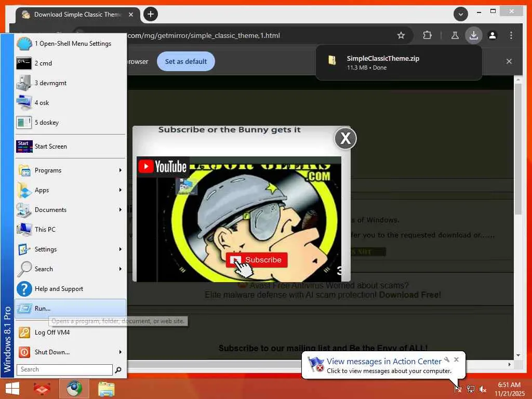This screenshot has height=399, width=532.
Task: Expand the Apps submenu arrow
Action: point(121,190)
